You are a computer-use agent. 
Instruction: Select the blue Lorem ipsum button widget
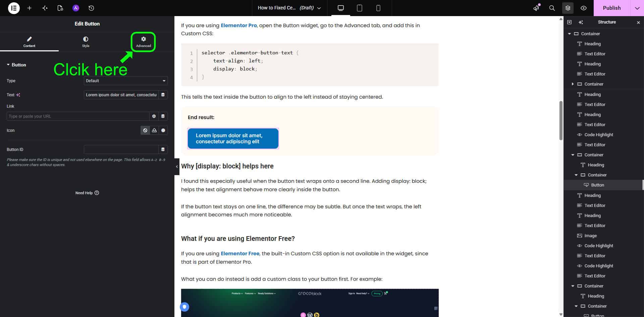pyautogui.click(x=233, y=139)
